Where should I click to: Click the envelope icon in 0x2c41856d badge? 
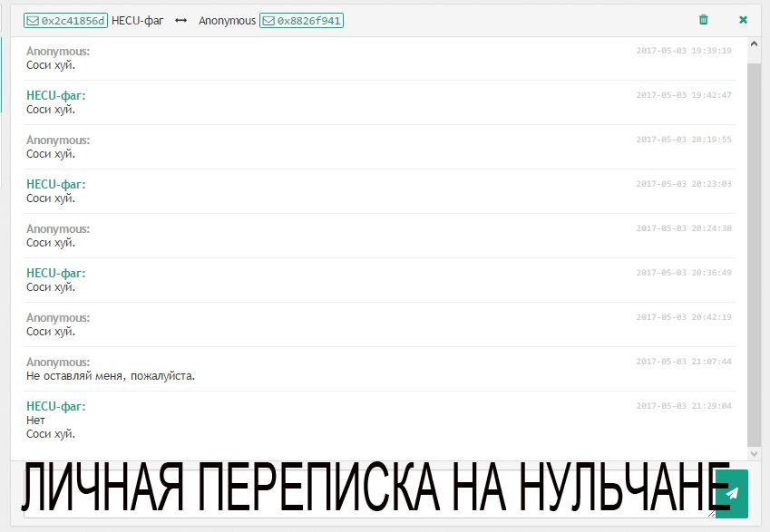[x=33, y=21]
